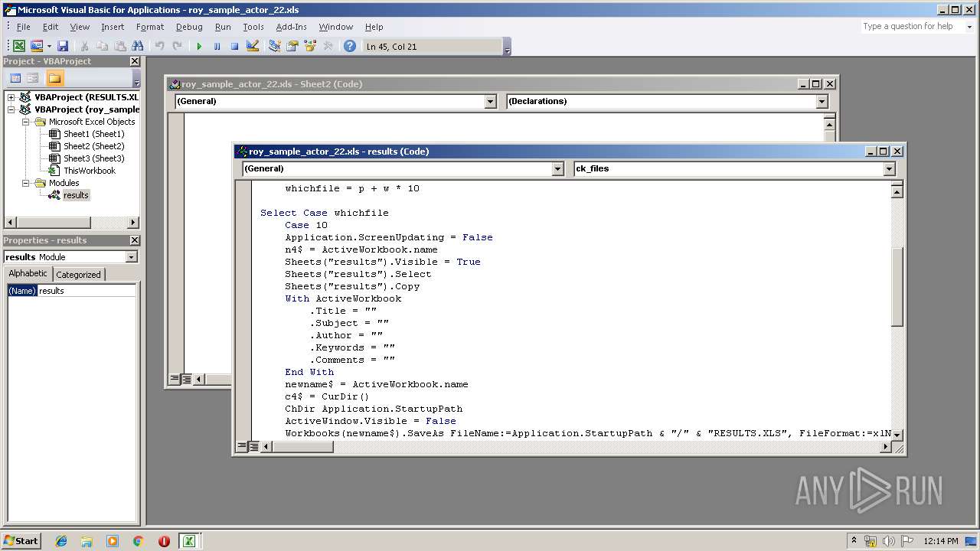The image size is (980, 551).
Task: Open the (General) dropdown in results code window
Action: 557,169
